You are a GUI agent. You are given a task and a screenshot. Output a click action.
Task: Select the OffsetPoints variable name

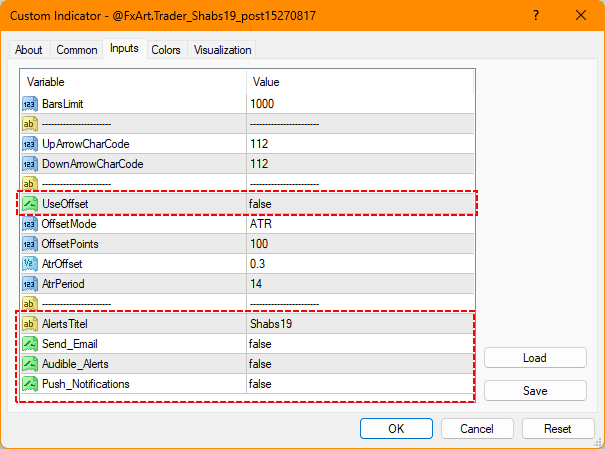pos(70,244)
